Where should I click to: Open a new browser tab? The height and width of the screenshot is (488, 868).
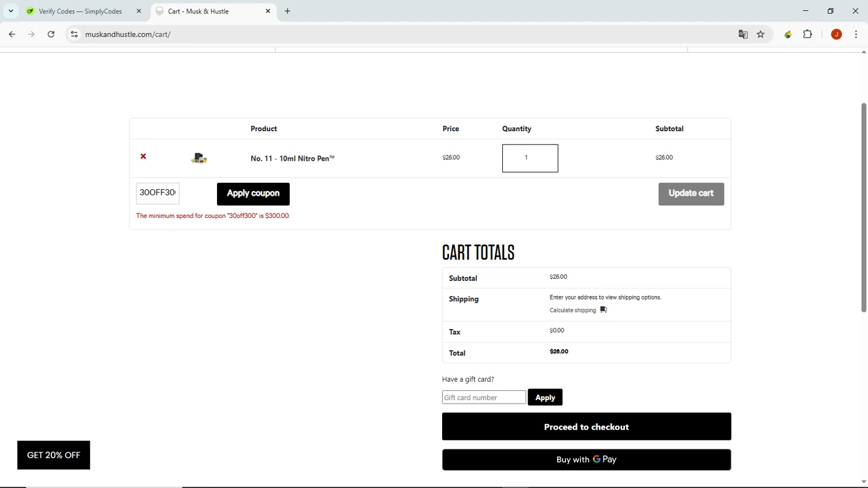pos(288,11)
